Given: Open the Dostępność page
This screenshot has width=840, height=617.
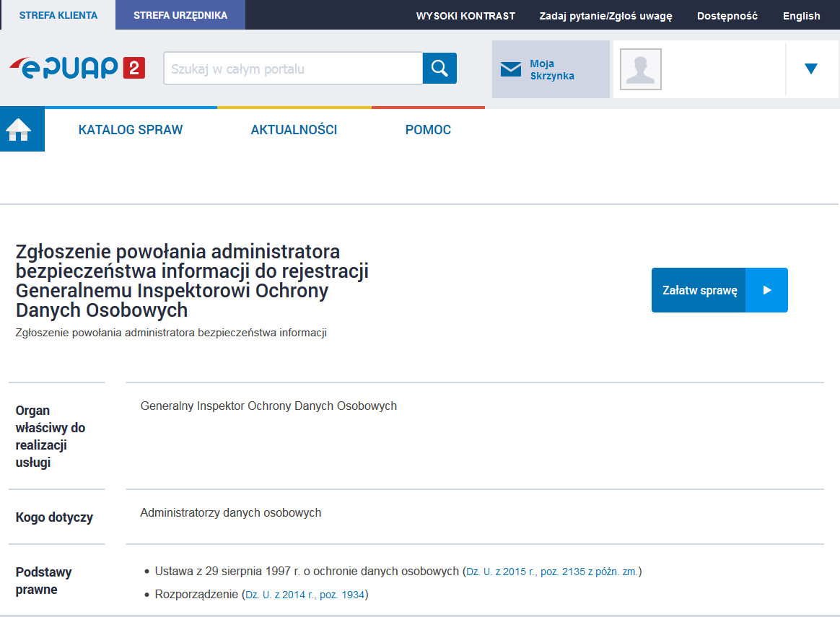Looking at the screenshot, I should [x=727, y=16].
